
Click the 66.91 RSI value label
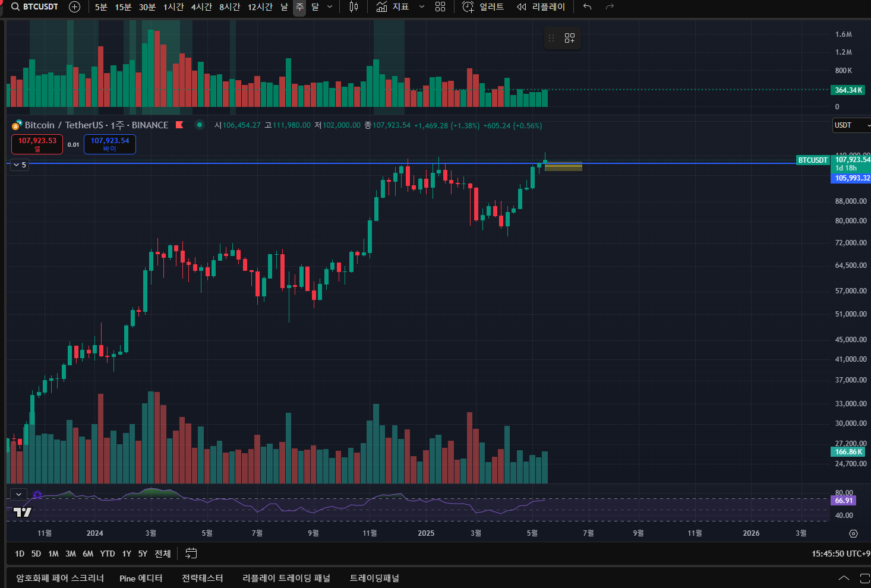tap(844, 501)
